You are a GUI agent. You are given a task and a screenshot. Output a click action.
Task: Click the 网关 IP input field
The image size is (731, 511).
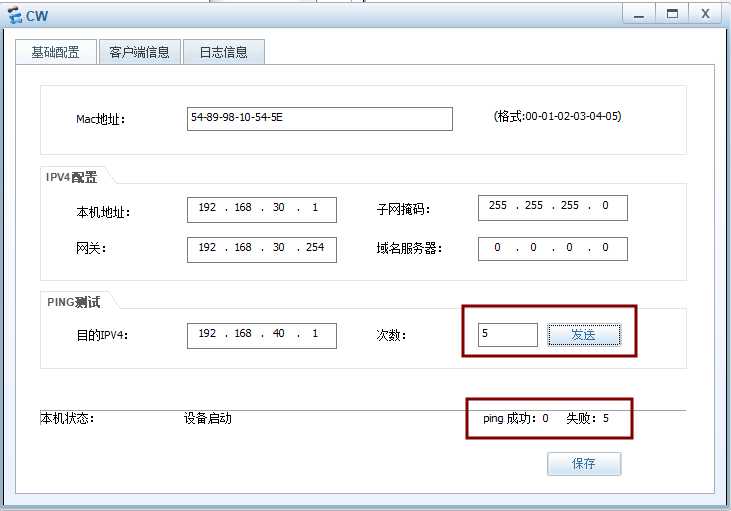click(x=262, y=250)
